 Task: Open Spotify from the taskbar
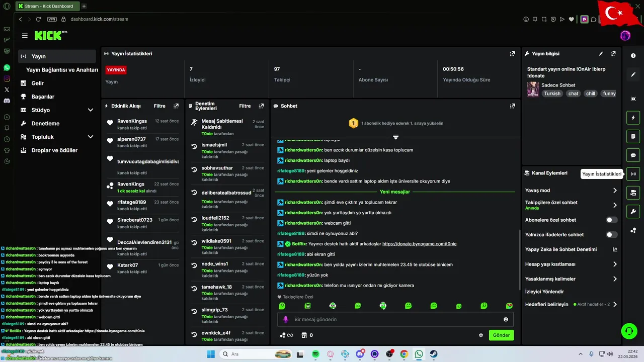[315, 354]
